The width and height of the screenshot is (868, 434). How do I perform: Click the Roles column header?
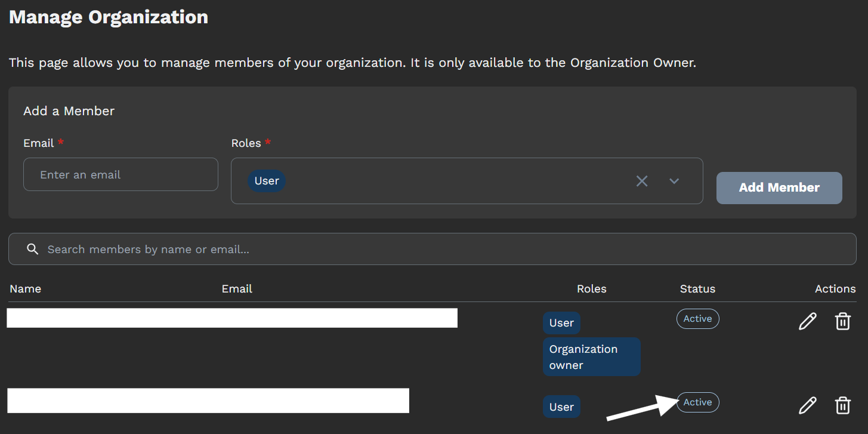pos(592,289)
